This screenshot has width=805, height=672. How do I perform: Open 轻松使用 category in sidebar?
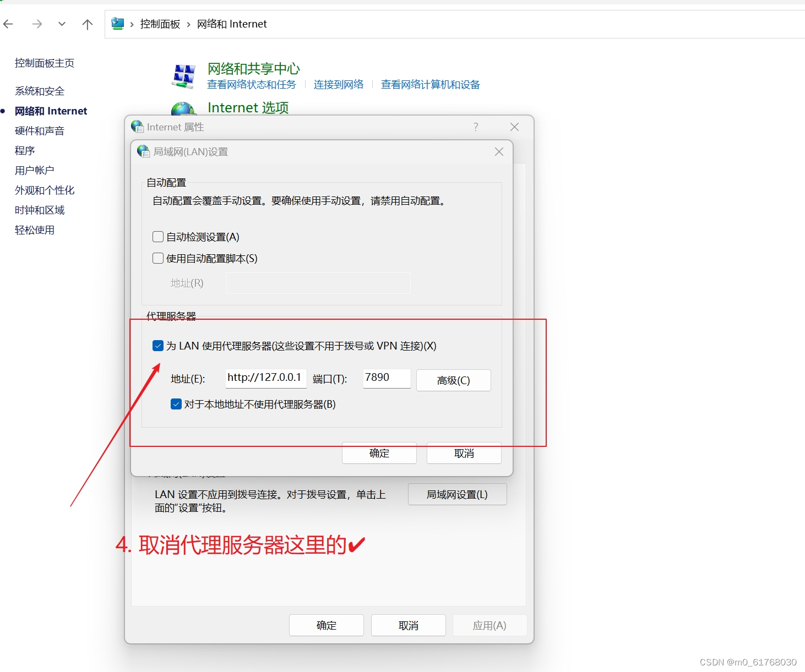tap(35, 230)
